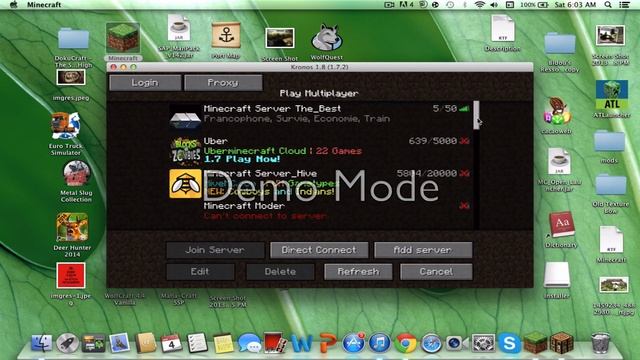The image size is (640, 360).
Task: Open the Dictionary desktop icon
Action: 561,224
